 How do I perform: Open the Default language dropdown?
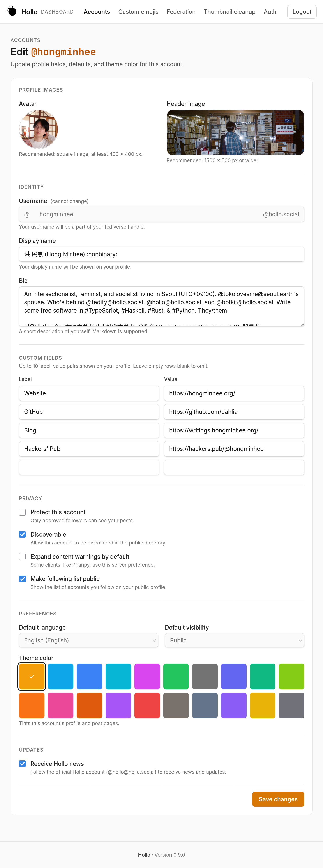pyautogui.click(x=89, y=640)
